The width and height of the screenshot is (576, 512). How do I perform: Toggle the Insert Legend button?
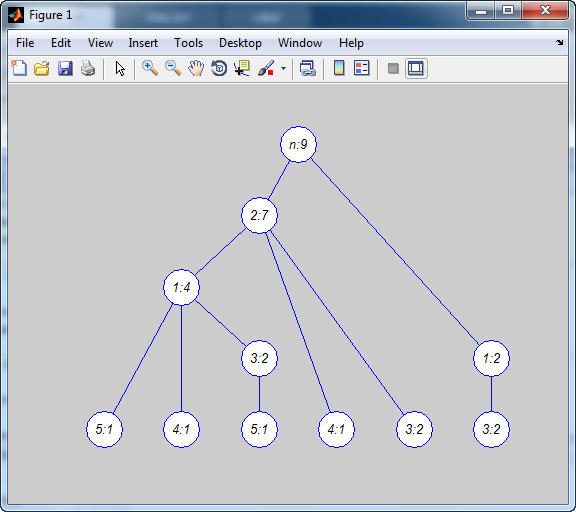click(361, 68)
